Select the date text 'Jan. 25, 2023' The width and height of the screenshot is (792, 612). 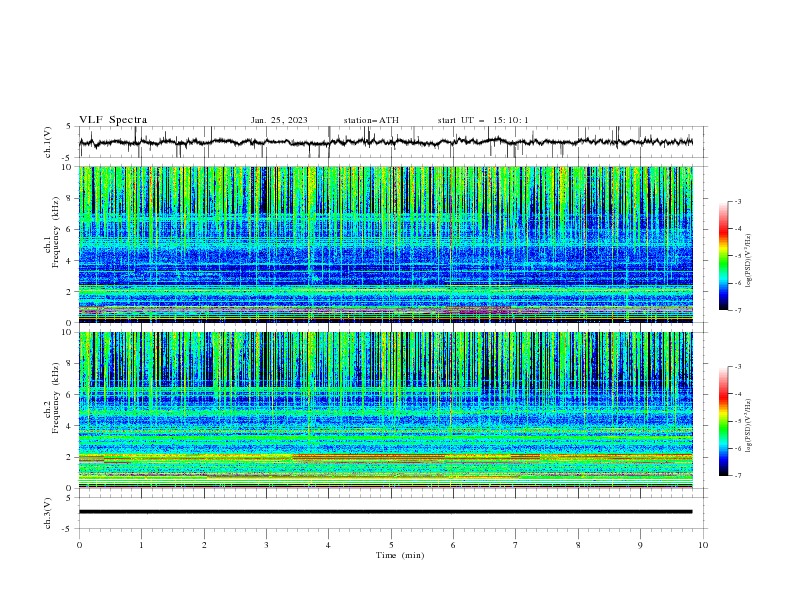coord(279,120)
